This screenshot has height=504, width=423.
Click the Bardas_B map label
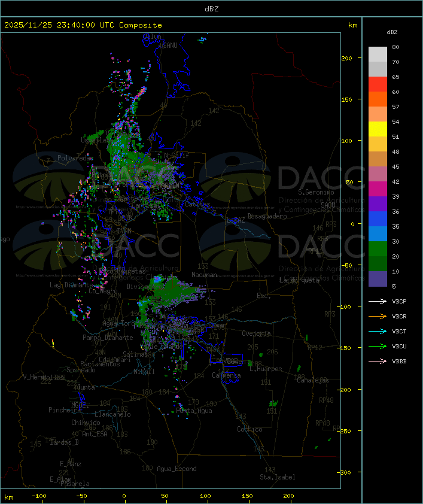64,442
